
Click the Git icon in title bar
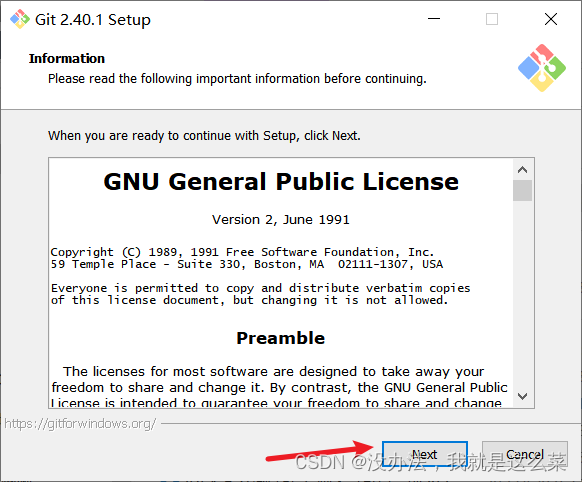pos(20,19)
